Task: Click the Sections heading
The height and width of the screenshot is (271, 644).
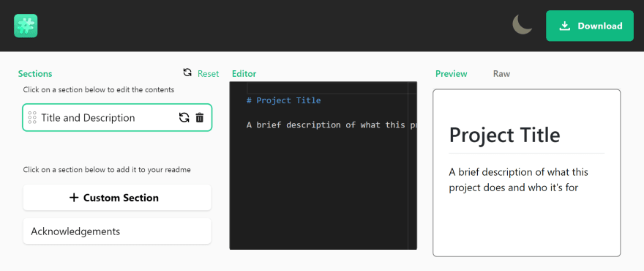Action: 35,74
